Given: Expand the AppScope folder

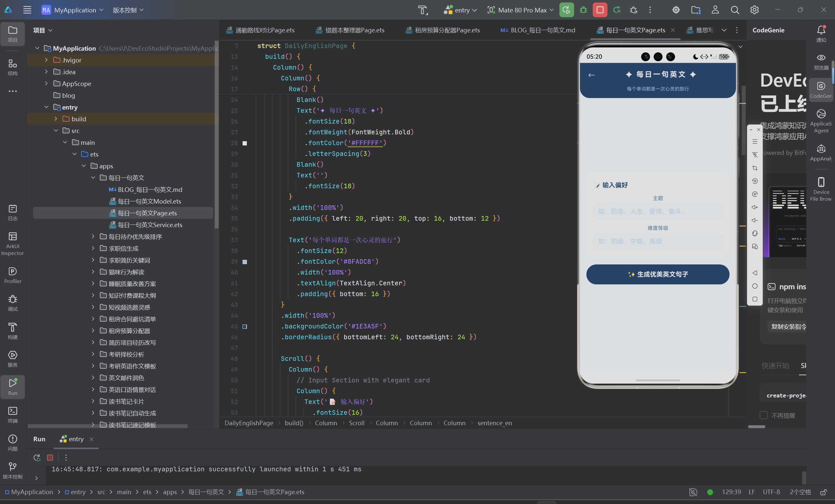Looking at the screenshot, I should (46, 83).
